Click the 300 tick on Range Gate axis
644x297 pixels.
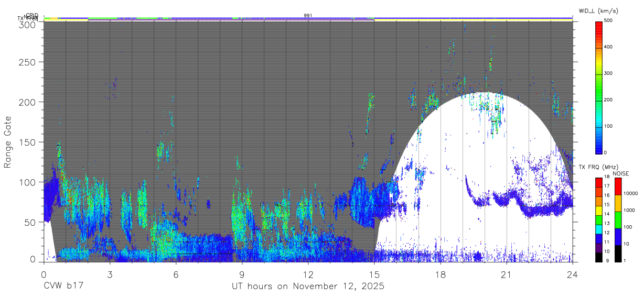pyautogui.click(x=27, y=25)
